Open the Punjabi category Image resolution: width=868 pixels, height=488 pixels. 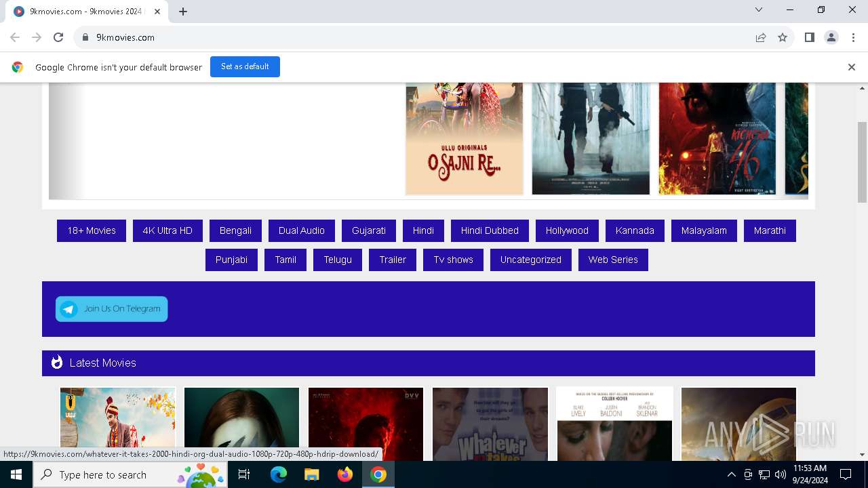231,260
